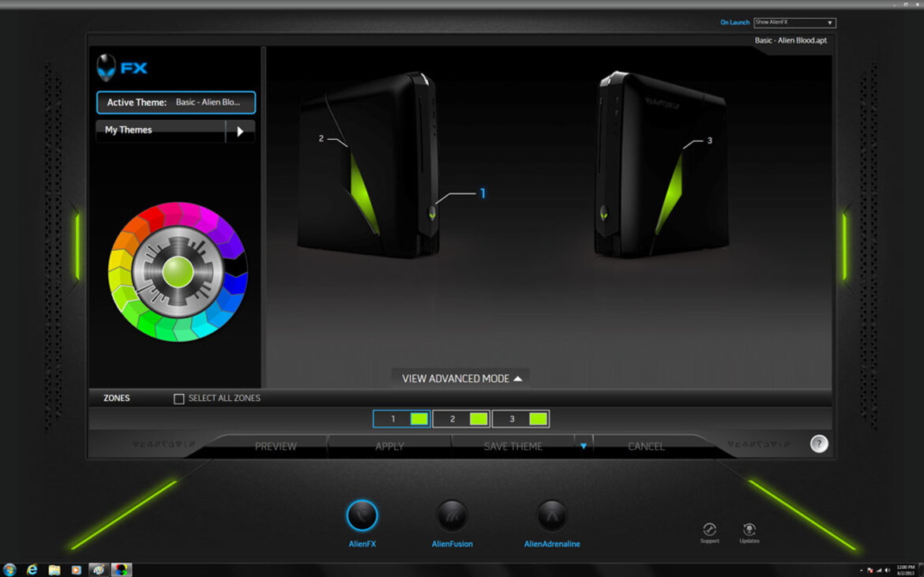Select zone 3 label on the right tower
The image size is (924, 577).
click(709, 141)
